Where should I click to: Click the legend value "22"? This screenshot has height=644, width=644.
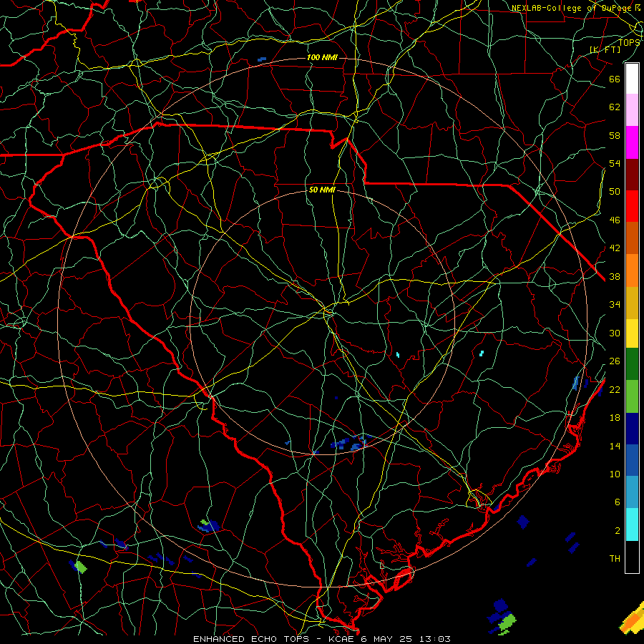[615, 389]
